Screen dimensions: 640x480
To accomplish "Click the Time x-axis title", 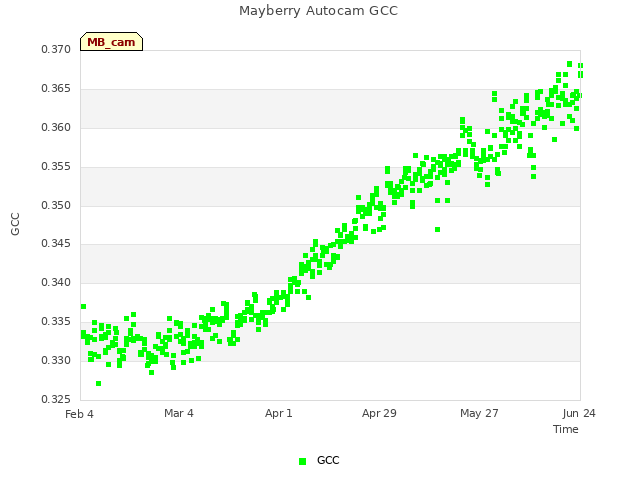I will pos(566,429).
